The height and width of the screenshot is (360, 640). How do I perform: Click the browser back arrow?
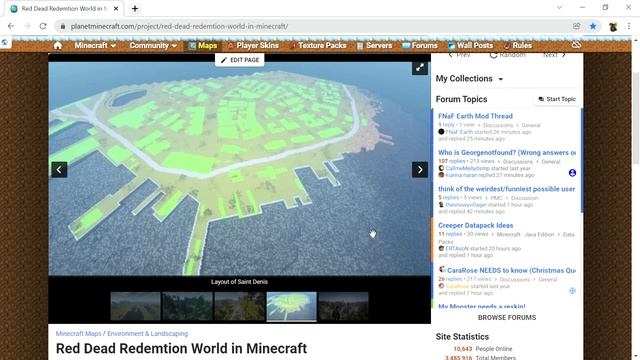(x=11, y=26)
